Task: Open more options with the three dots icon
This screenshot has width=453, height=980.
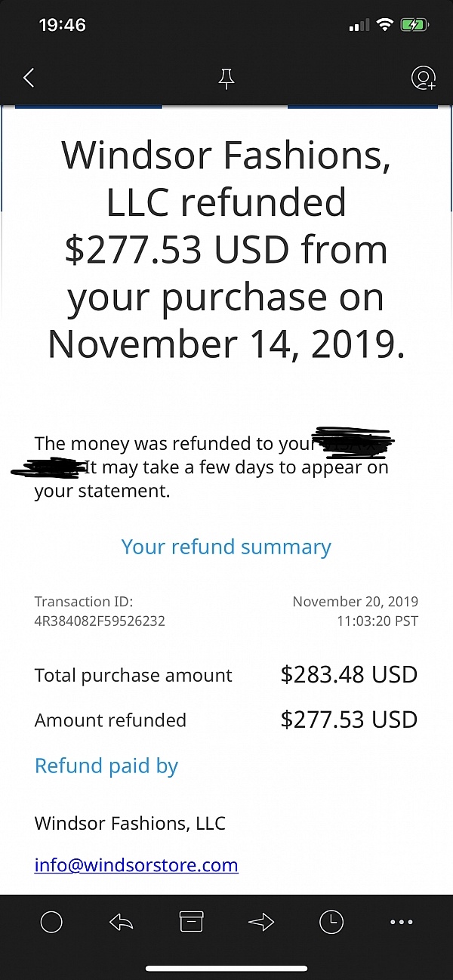Action: click(402, 922)
